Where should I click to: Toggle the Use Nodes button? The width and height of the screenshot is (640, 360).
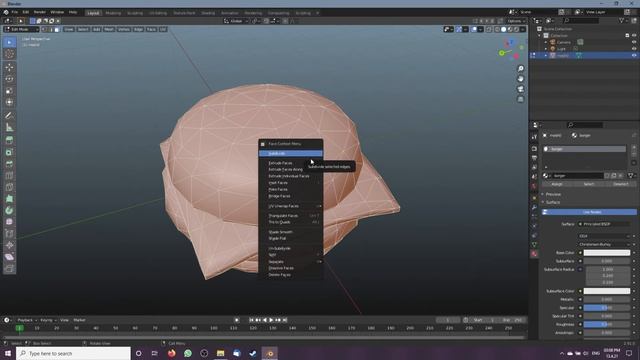pos(589,212)
